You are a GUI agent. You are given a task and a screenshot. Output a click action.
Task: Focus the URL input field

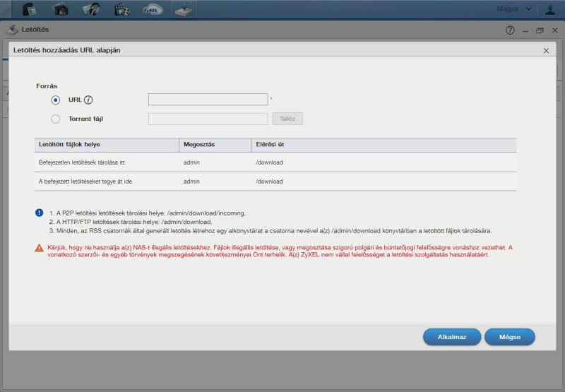(208, 100)
